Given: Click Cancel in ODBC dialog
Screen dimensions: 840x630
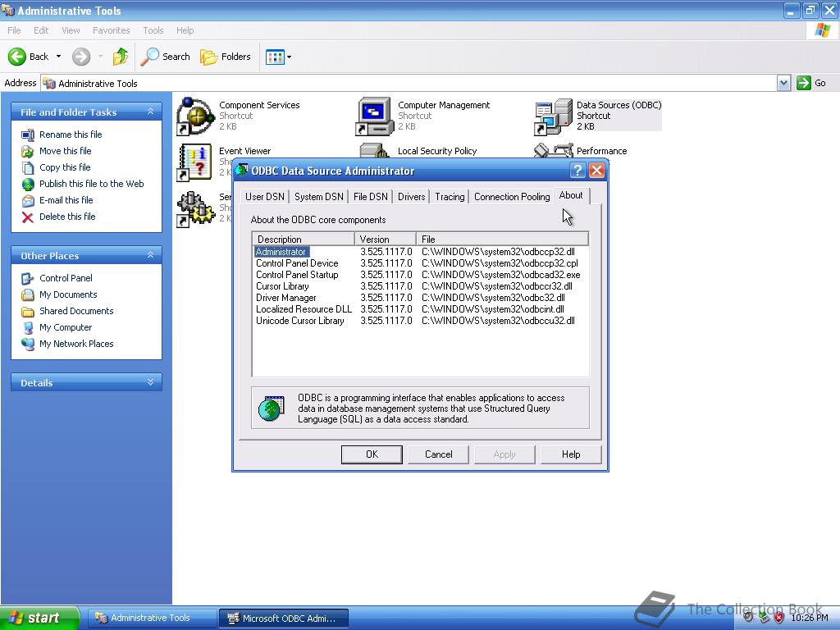Looking at the screenshot, I should pos(438,454).
